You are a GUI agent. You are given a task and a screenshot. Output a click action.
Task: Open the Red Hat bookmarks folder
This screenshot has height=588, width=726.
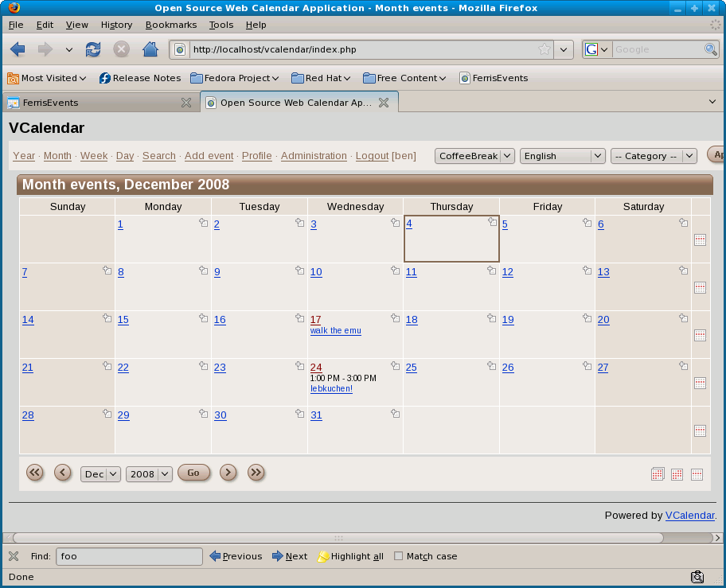click(x=321, y=78)
